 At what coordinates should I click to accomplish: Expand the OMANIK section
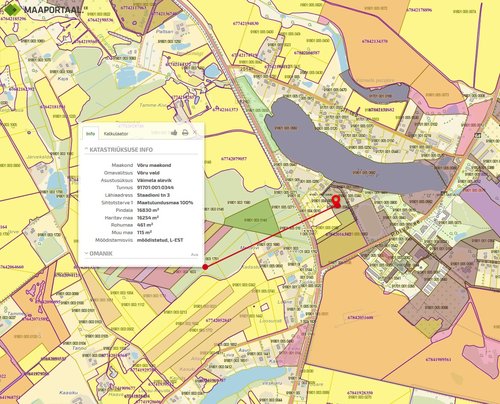pyautogui.click(x=99, y=254)
